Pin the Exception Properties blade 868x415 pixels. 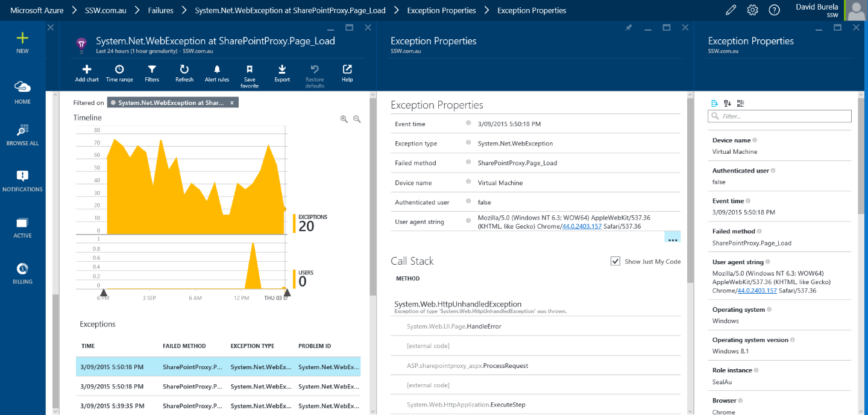[628, 28]
